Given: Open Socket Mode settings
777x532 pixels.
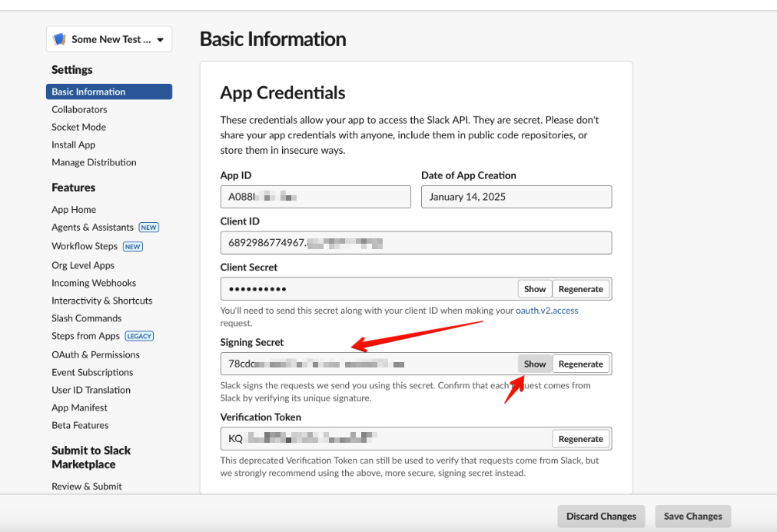Looking at the screenshot, I should point(78,127).
